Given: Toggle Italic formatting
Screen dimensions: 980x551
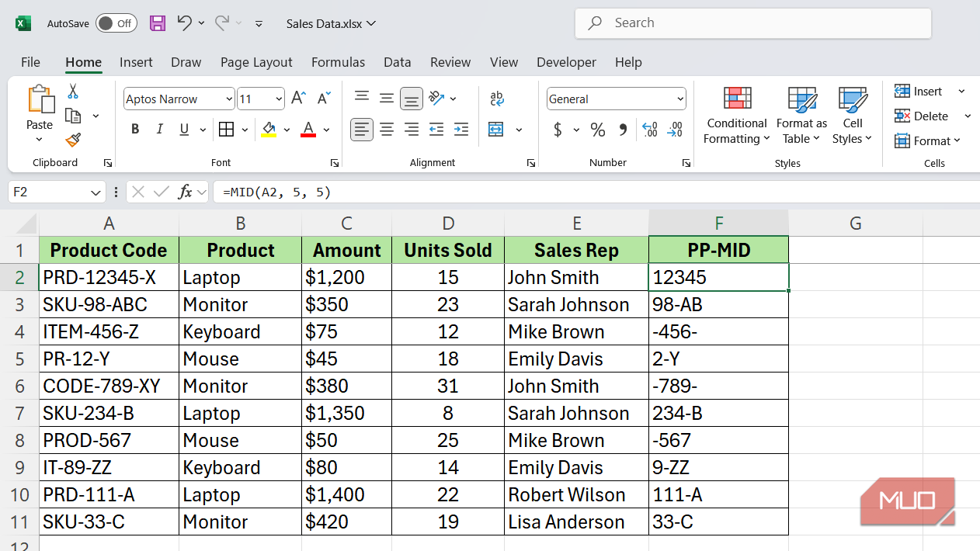Looking at the screenshot, I should (x=160, y=130).
